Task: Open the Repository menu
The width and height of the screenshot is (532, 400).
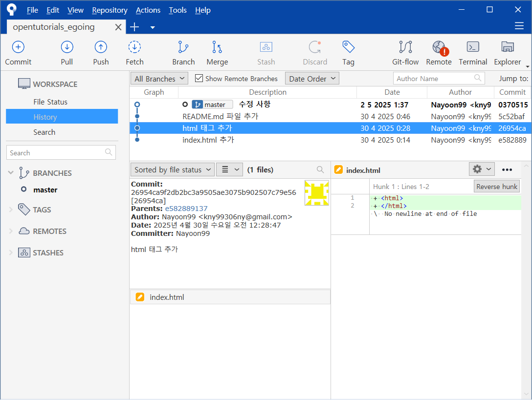Action: pos(110,10)
